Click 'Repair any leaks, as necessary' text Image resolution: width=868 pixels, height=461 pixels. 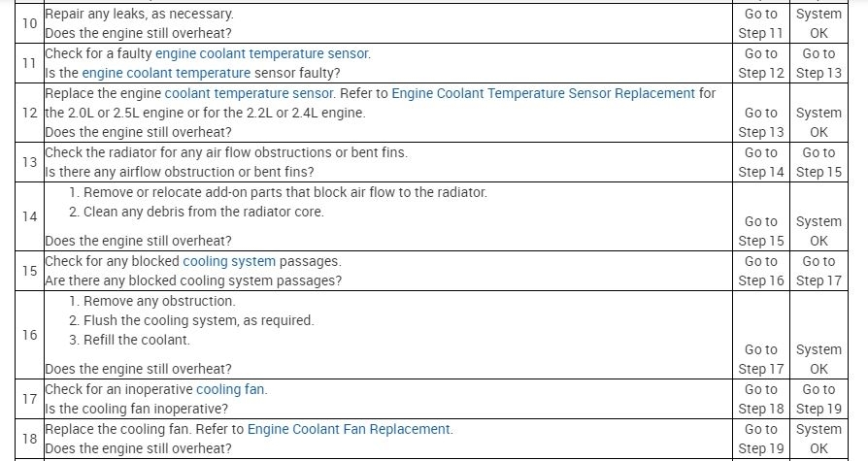pyautogui.click(x=139, y=16)
